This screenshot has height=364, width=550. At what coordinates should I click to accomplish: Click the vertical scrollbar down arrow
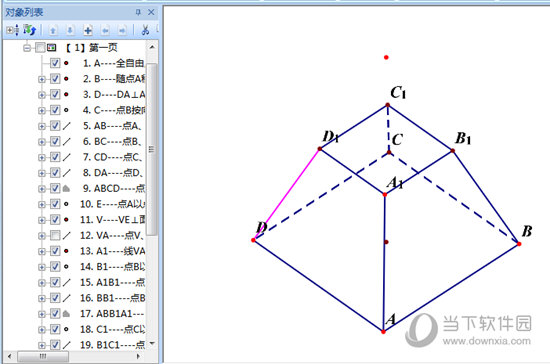(x=152, y=343)
